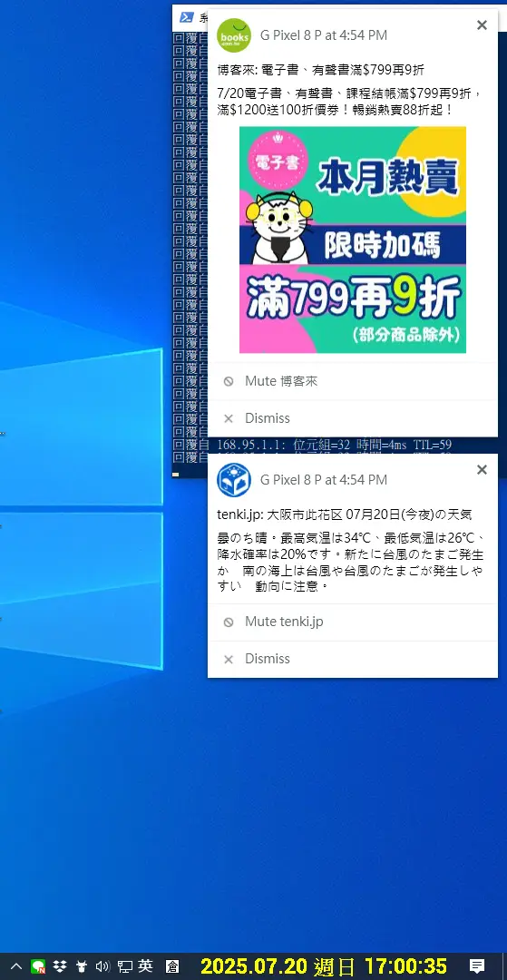Screen dimensions: 507x980
Task: Open the 本月熱賣 e-book promo image
Action: [x=352, y=240]
